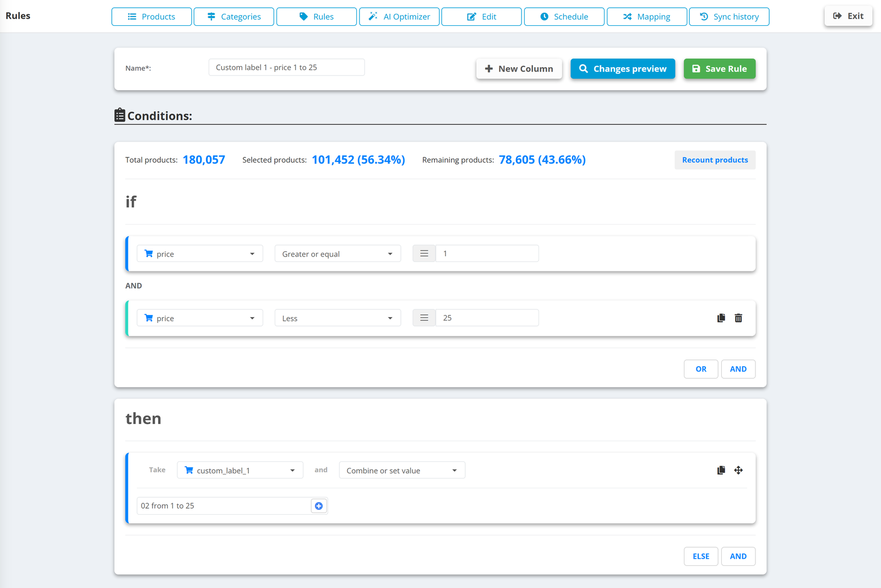Image resolution: width=881 pixels, height=588 pixels.
Task: Switch to the Rules tab
Action: [317, 17]
